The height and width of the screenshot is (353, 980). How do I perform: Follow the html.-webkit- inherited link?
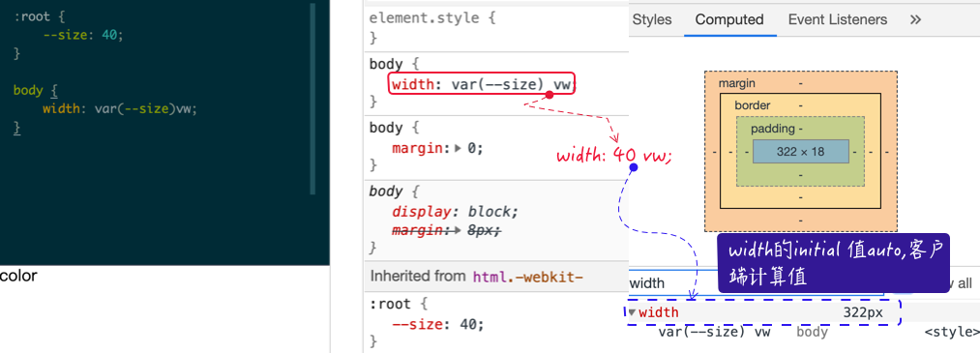coord(528,277)
